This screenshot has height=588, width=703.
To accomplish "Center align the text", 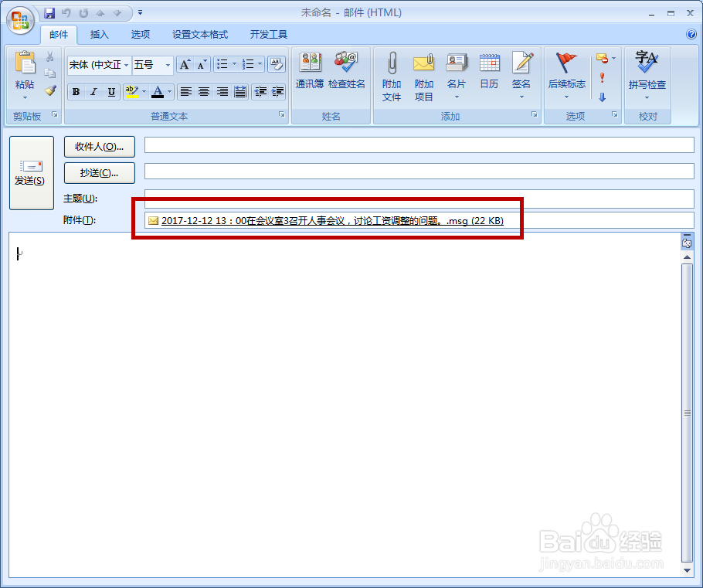I will point(203,92).
